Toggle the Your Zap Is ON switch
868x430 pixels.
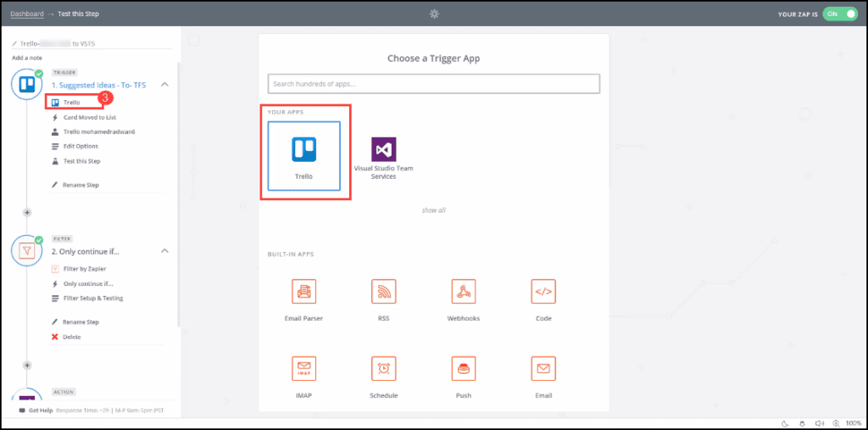point(839,14)
